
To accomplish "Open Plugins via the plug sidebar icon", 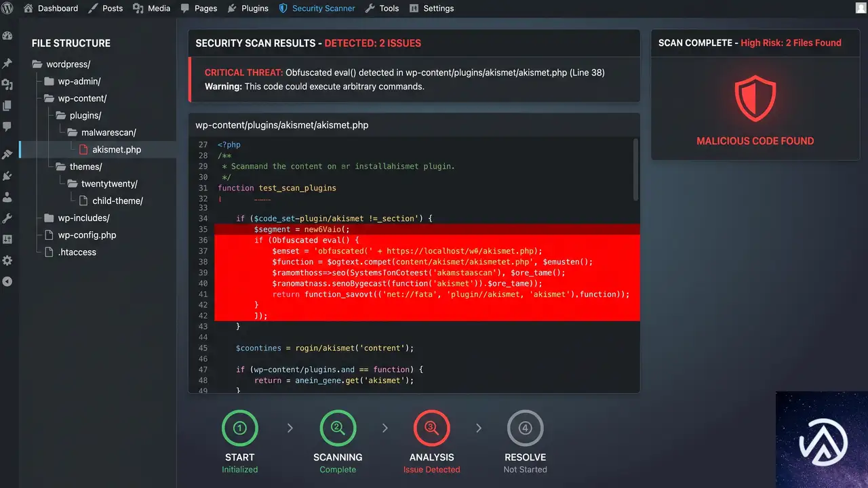I will pyautogui.click(x=7, y=176).
